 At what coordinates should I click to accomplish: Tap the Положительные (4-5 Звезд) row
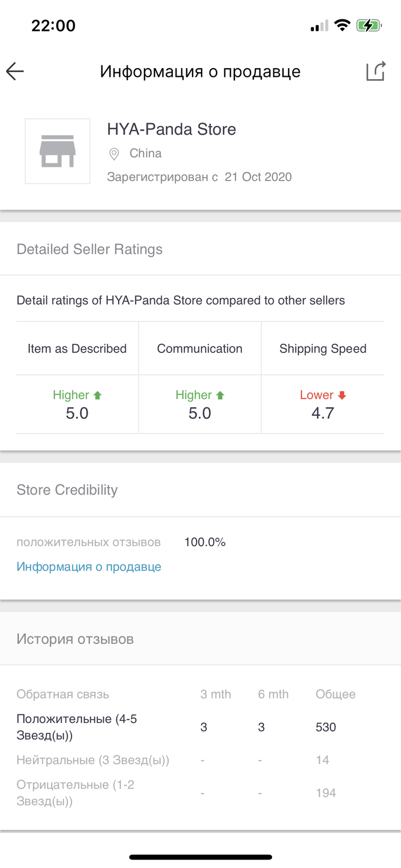[x=77, y=727]
